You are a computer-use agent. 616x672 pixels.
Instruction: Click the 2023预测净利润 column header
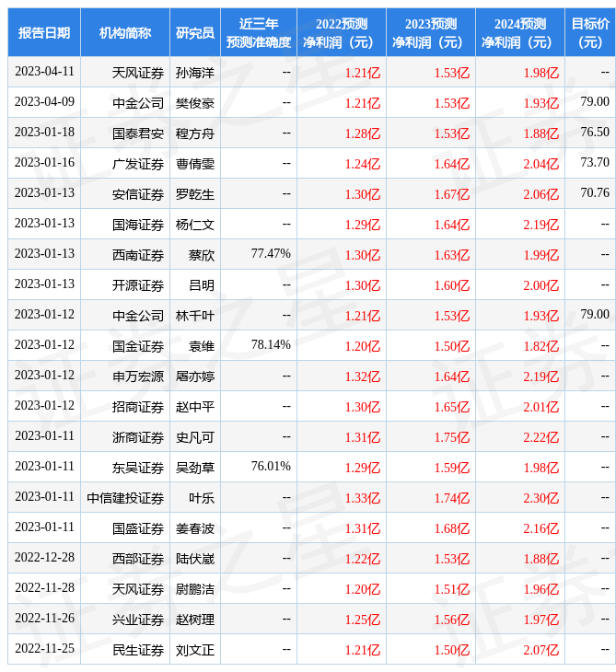click(431, 32)
